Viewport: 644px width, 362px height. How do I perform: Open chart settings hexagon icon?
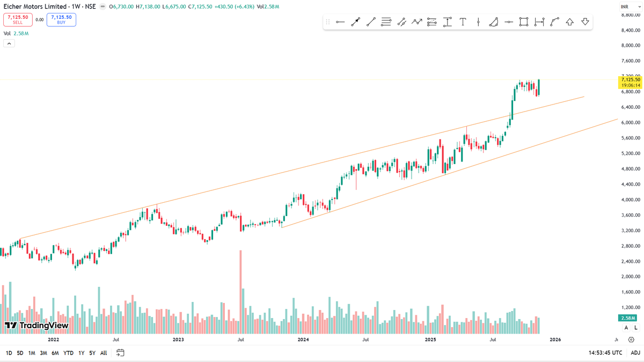[631, 339]
